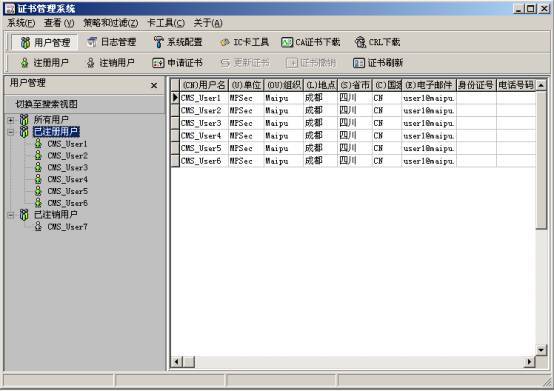Open the 卡工具(C) menu
The height and width of the screenshot is (391, 554).
(x=166, y=23)
